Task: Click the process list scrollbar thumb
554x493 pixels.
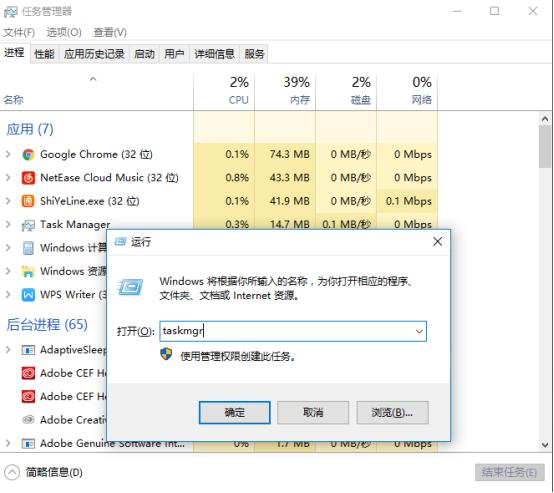Action: (x=545, y=146)
